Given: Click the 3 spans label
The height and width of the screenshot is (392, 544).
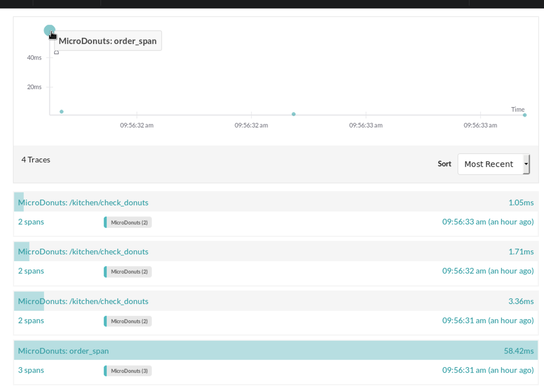Looking at the screenshot, I should [x=31, y=370].
